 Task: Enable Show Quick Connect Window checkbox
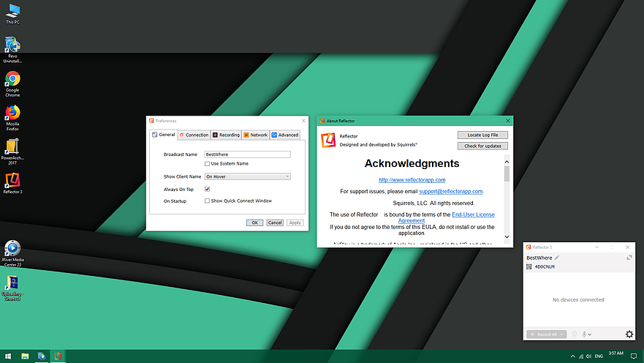207,201
